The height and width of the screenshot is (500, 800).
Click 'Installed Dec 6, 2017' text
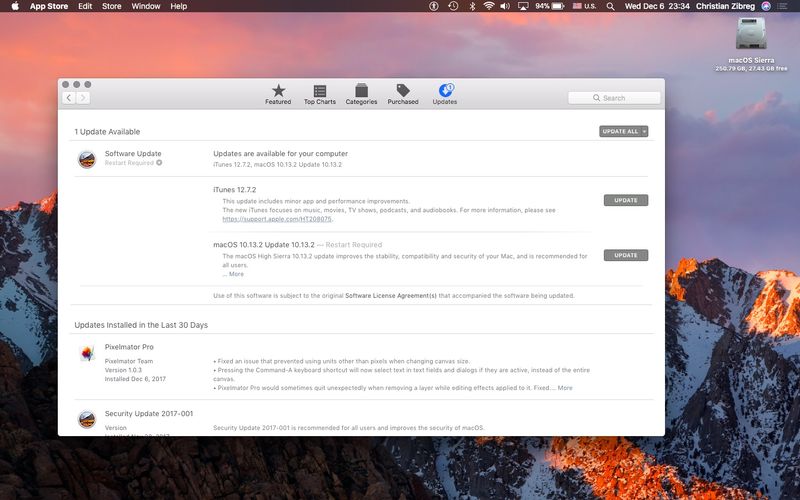(x=135, y=379)
